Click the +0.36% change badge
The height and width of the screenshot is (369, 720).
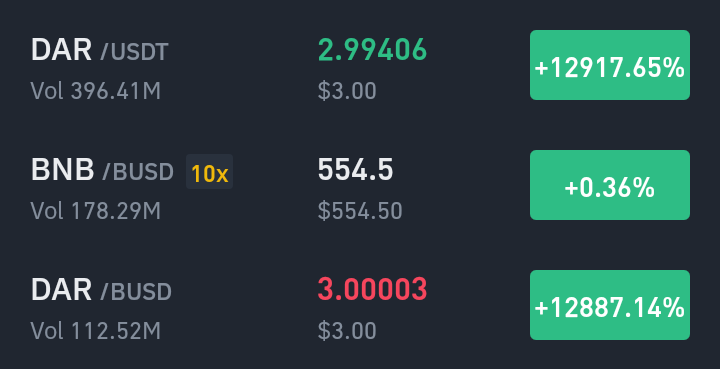pyautogui.click(x=610, y=185)
